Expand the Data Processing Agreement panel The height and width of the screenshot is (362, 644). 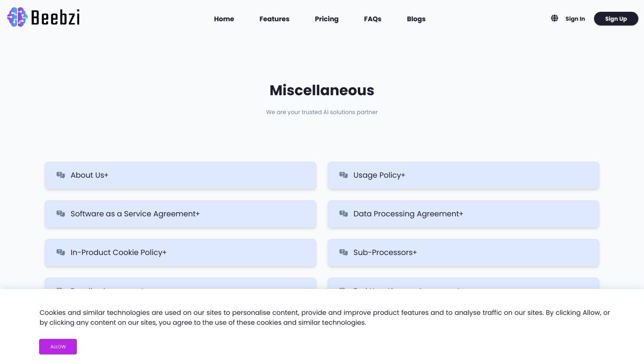coord(463,214)
